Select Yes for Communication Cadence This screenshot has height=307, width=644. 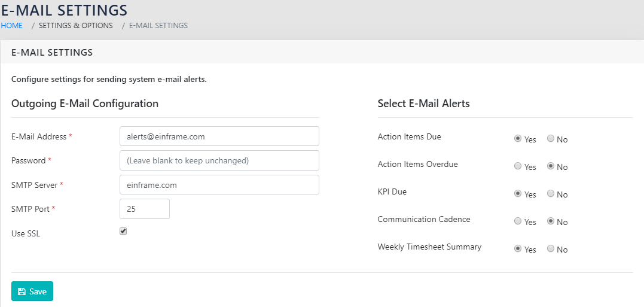pos(518,221)
